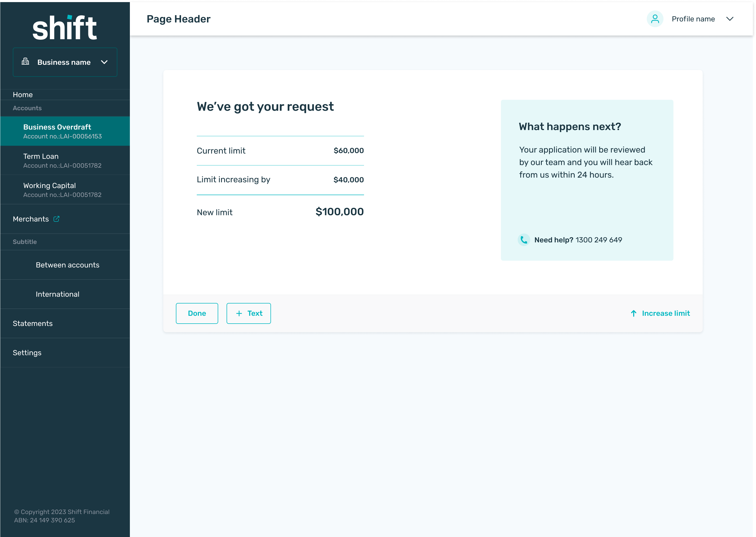This screenshot has height=537, width=756.
Task: Open International transfers
Action: (57, 294)
